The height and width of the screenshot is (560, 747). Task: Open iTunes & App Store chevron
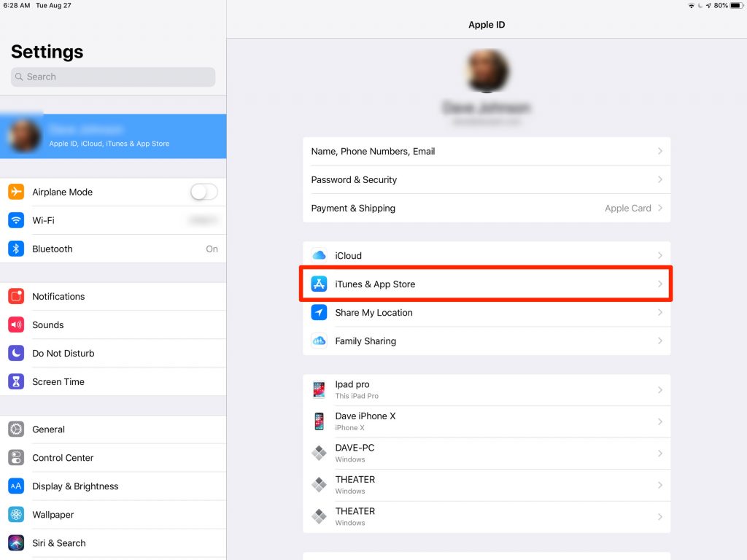(659, 284)
